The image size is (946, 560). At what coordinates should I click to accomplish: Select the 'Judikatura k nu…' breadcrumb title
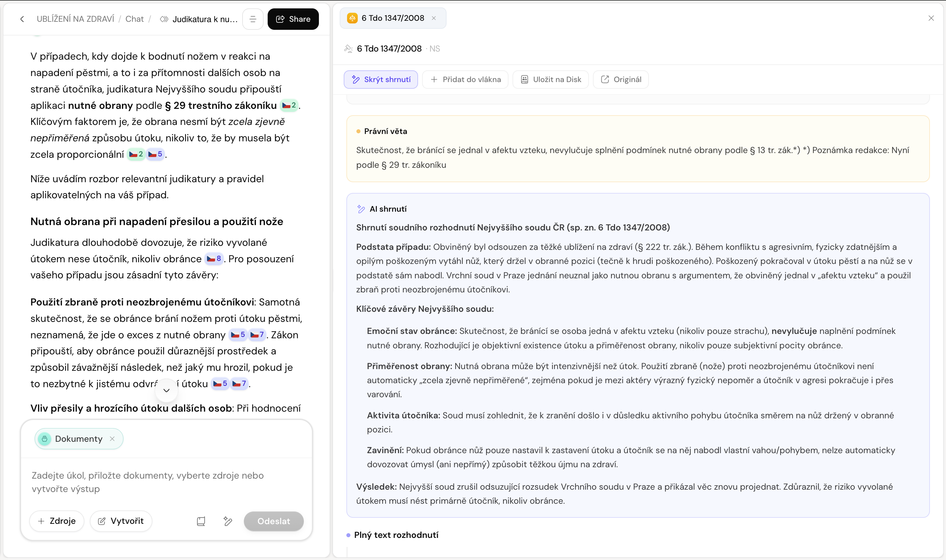point(205,19)
